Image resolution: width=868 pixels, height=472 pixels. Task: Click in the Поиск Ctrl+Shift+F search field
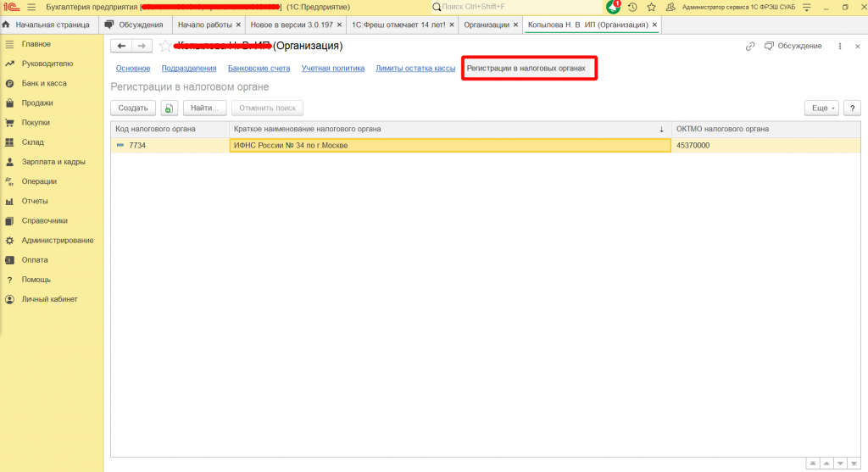tap(515, 7)
